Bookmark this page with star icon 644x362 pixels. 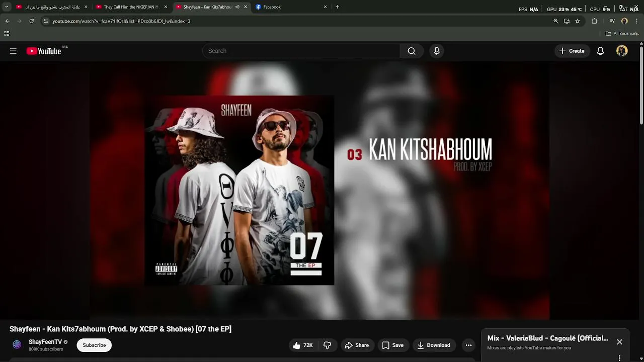[x=578, y=21]
